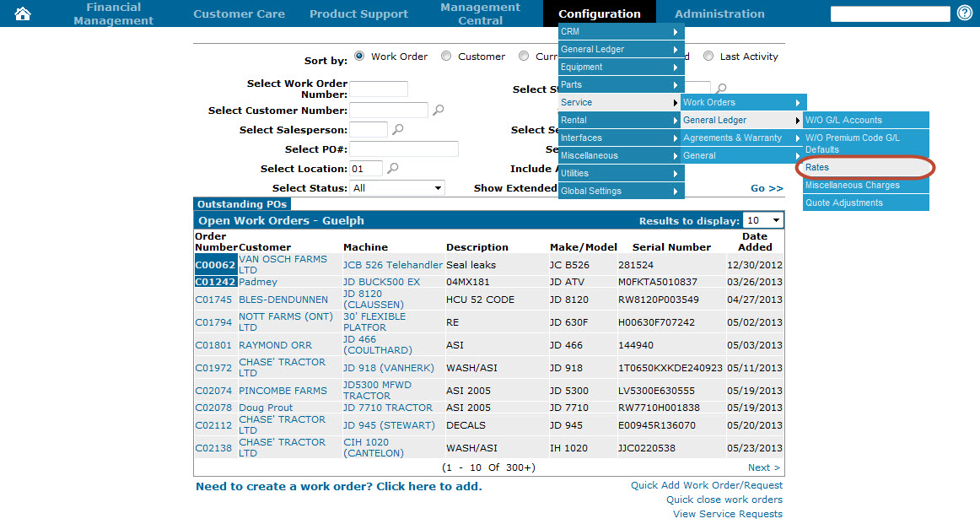Click the Select Salesperson field
Screen dimensions: 980x524
tap(369, 129)
